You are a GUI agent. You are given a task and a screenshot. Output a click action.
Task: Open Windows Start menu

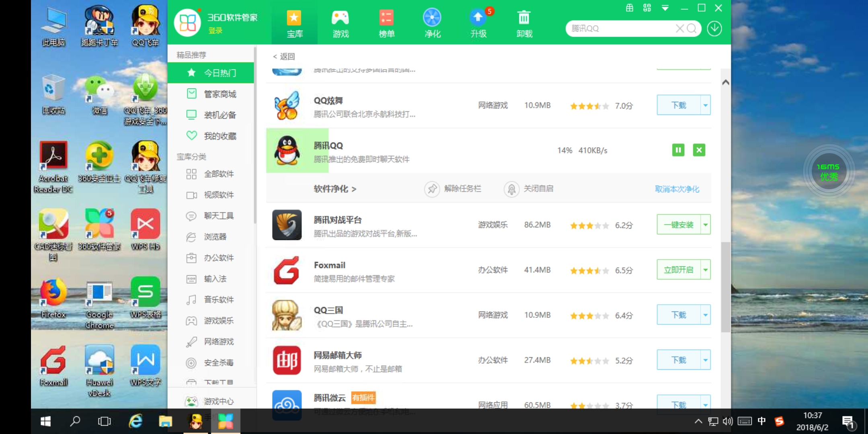pos(45,421)
